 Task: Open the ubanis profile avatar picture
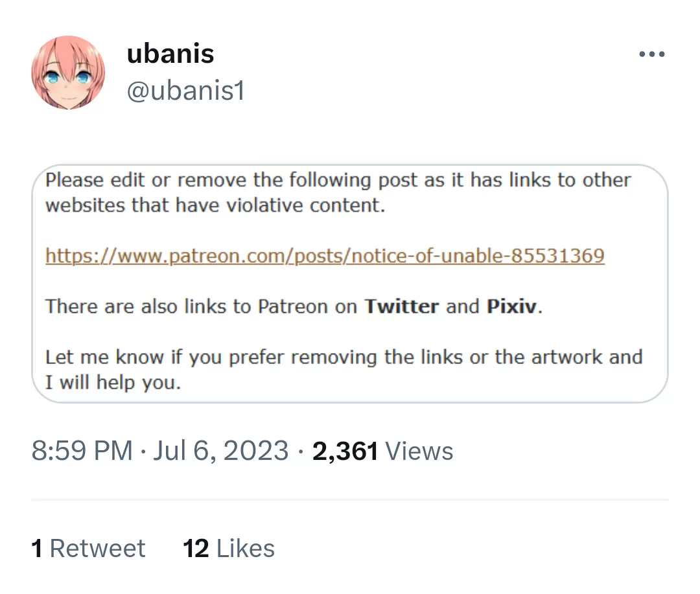pos(68,72)
